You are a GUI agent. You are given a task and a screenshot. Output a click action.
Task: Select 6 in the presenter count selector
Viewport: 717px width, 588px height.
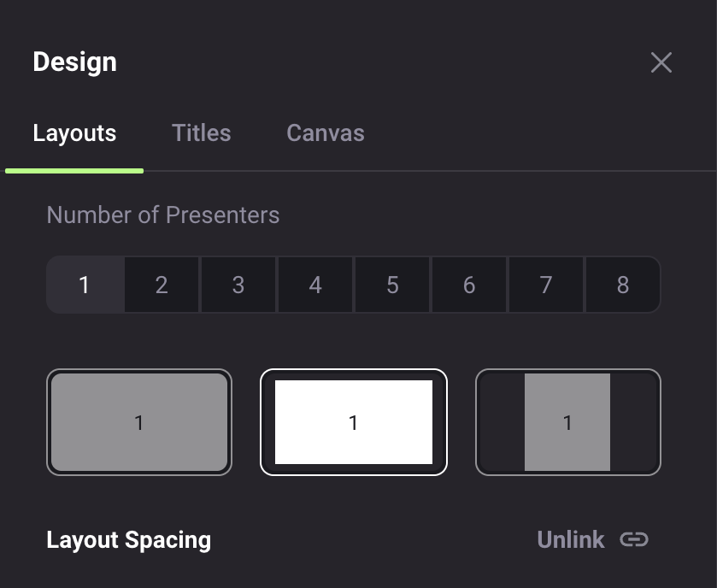coord(469,285)
